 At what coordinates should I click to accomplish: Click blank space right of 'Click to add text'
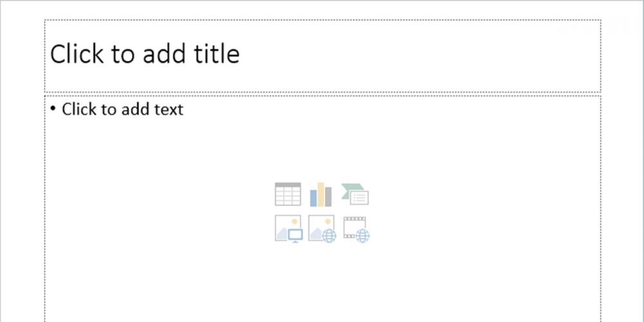[386, 109]
